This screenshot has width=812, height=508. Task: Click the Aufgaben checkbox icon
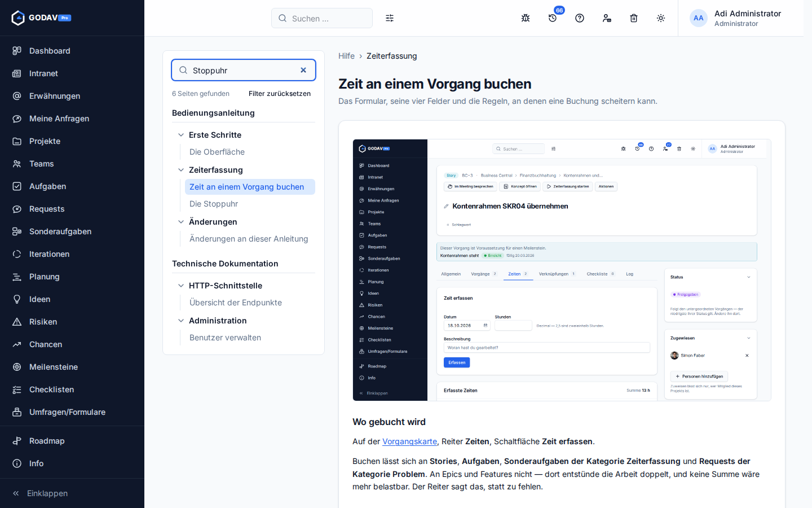pos(17,186)
